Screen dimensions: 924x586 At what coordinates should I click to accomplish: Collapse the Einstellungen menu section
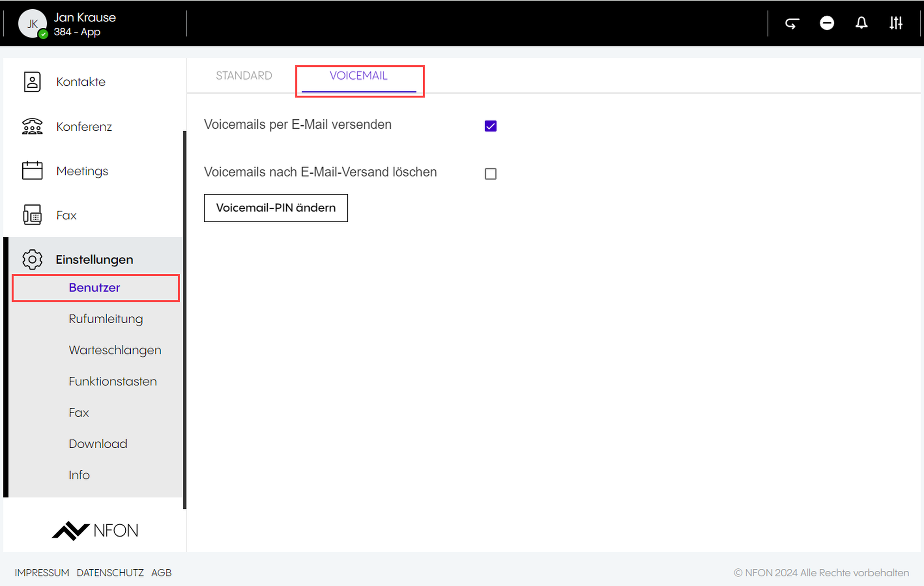pos(94,260)
